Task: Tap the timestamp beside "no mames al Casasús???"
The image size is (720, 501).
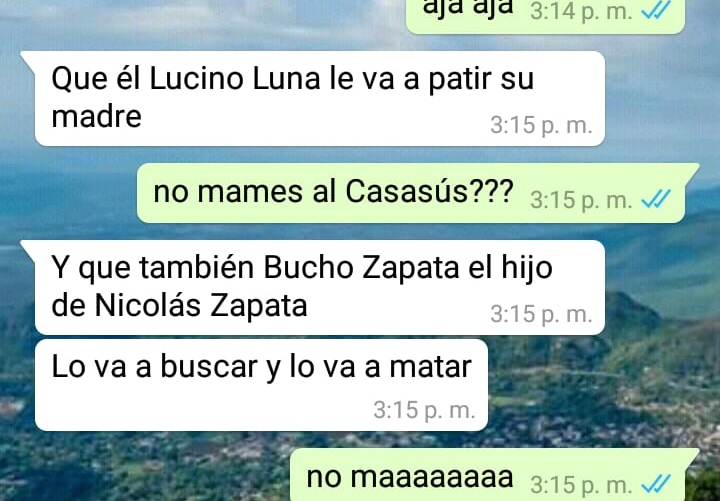Action: coord(581,200)
